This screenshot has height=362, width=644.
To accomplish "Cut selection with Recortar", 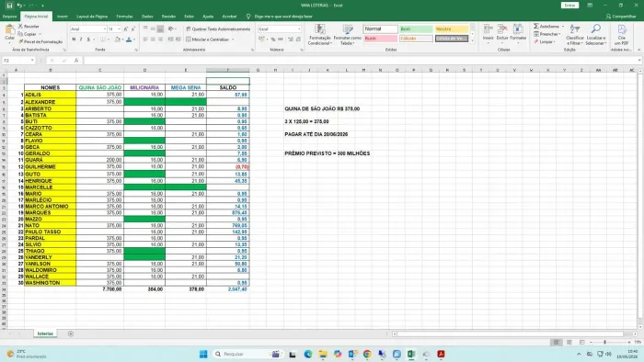I will 29,27.
